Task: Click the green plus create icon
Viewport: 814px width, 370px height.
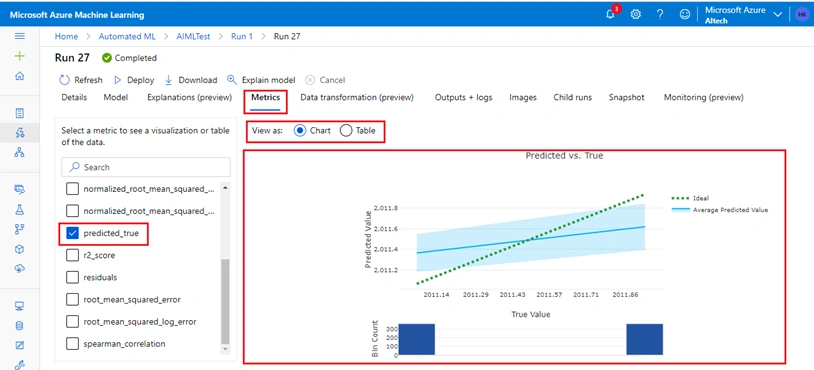Action: click(x=20, y=56)
